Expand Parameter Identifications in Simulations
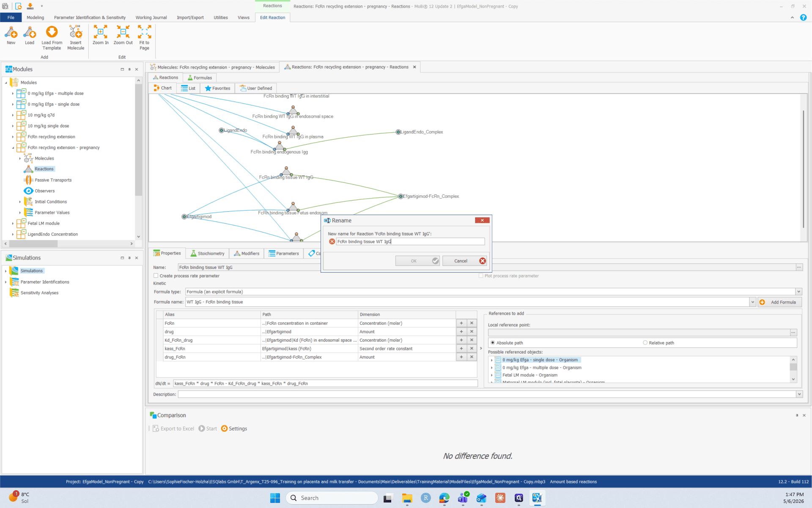Image resolution: width=812 pixels, height=508 pixels. [x=5, y=282]
